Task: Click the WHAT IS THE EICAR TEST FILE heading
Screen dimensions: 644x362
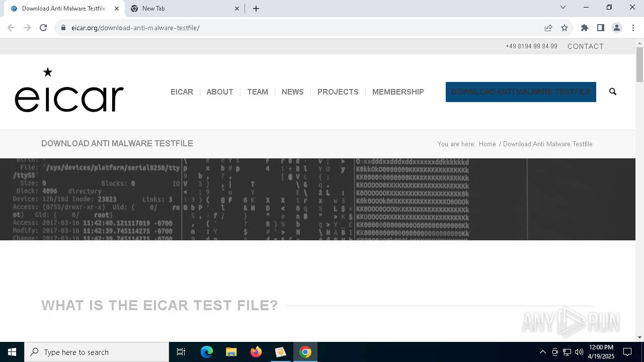Action: pyautogui.click(x=159, y=306)
